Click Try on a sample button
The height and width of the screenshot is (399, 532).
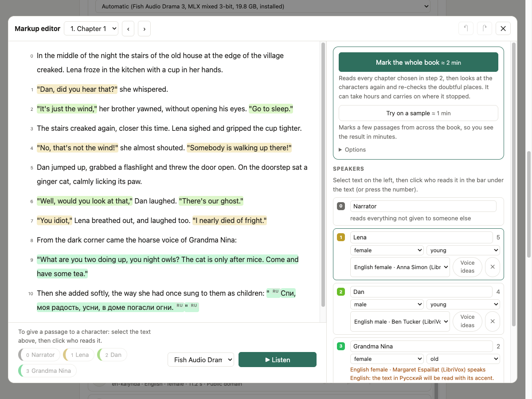(419, 113)
